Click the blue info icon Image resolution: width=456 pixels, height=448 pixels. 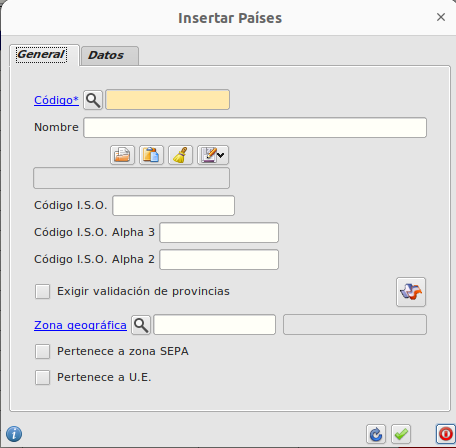14,434
